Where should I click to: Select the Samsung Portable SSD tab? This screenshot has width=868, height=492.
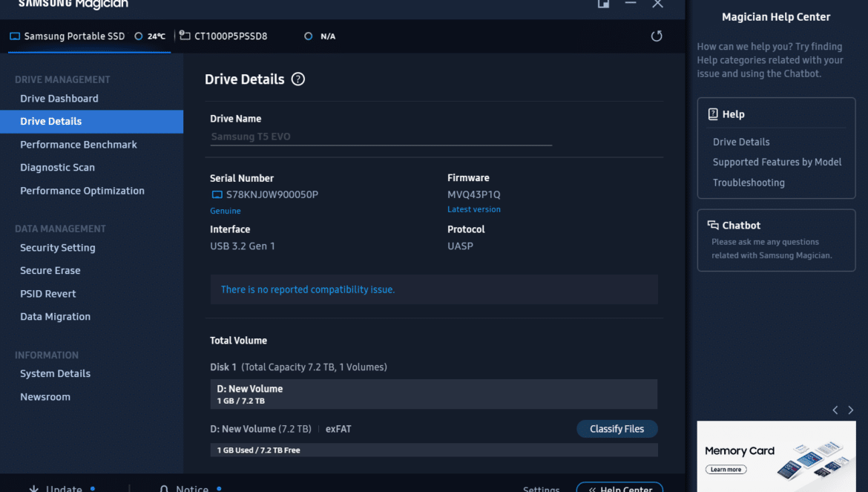(x=88, y=36)
